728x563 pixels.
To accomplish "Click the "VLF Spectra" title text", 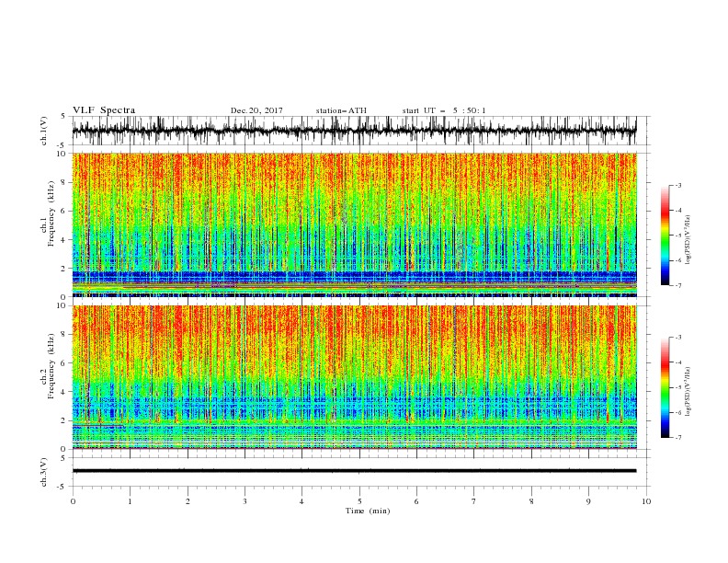I will [104, 110].
